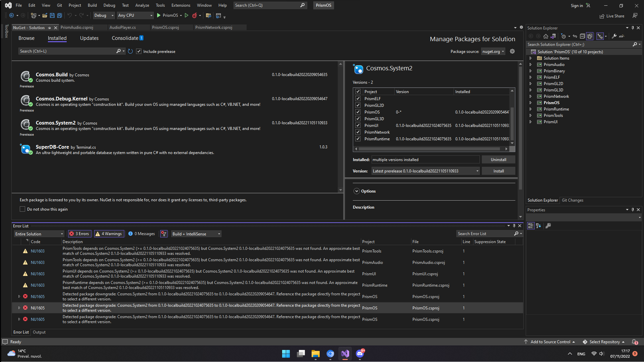The height and width of the screenshot is (362, 644).
Task: Click the Properties wrench icon in Solution Explorer
Action: [x=615, y=36]
